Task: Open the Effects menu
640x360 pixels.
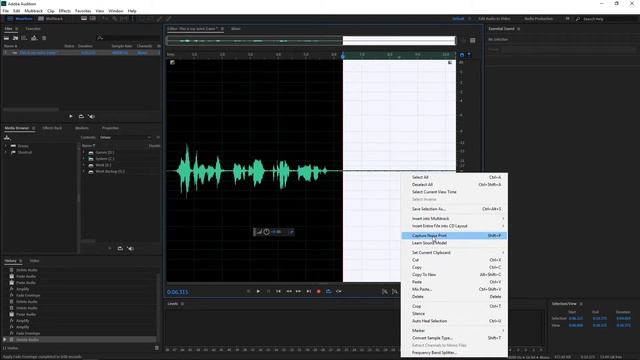Action: coord(64,11)
